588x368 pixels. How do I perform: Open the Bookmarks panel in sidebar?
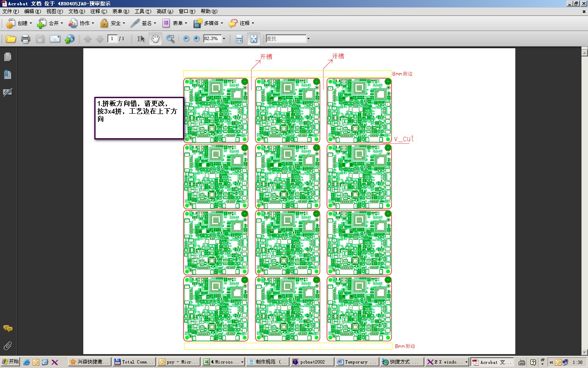pyautogui.click(x=8, y=74)
